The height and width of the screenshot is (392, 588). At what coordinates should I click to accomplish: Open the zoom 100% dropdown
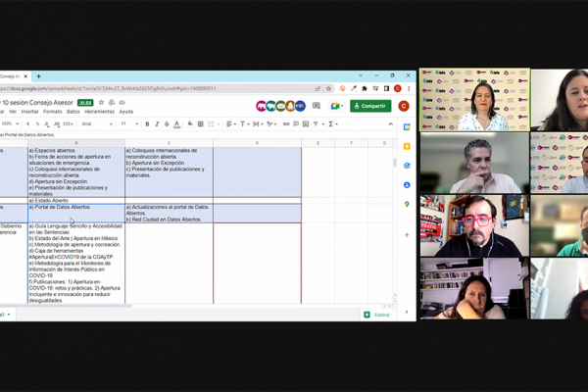[x=10, y=123]
